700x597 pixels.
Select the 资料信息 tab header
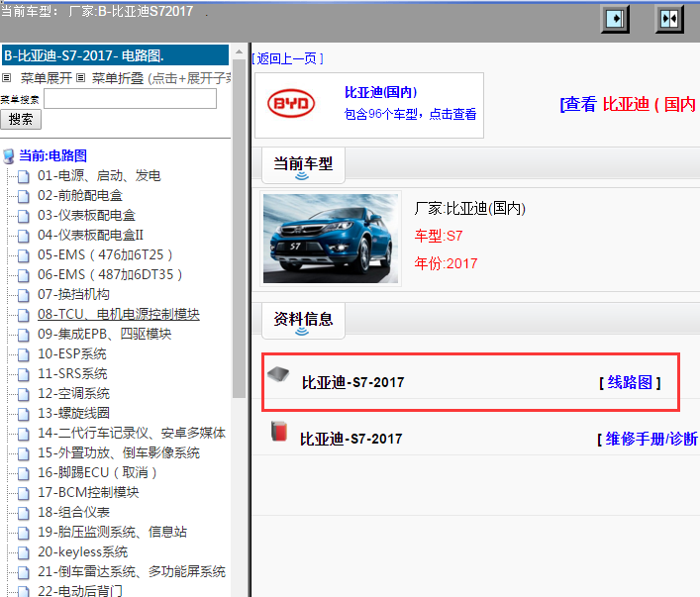303,320
